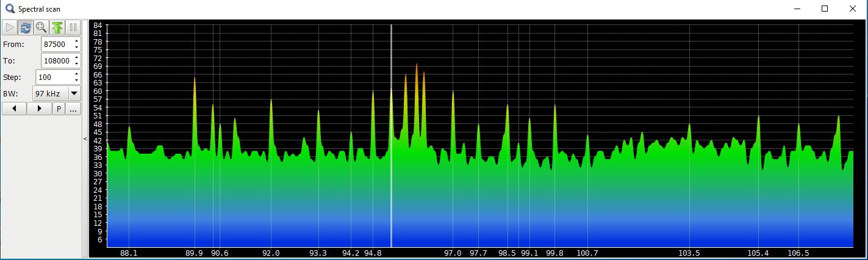The width and height of the screenshot is (868, 260).
Task: Click the P button
Action: [59, 109]
